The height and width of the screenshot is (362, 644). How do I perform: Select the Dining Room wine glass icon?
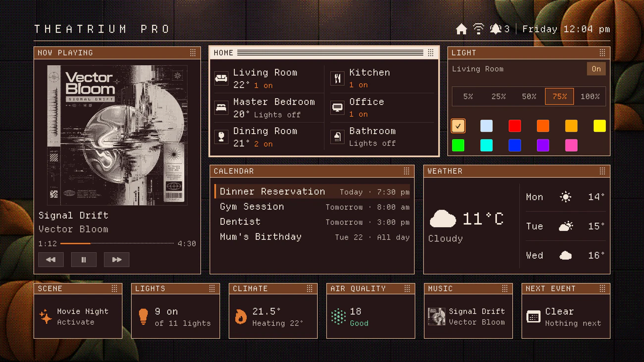[221, 137]
